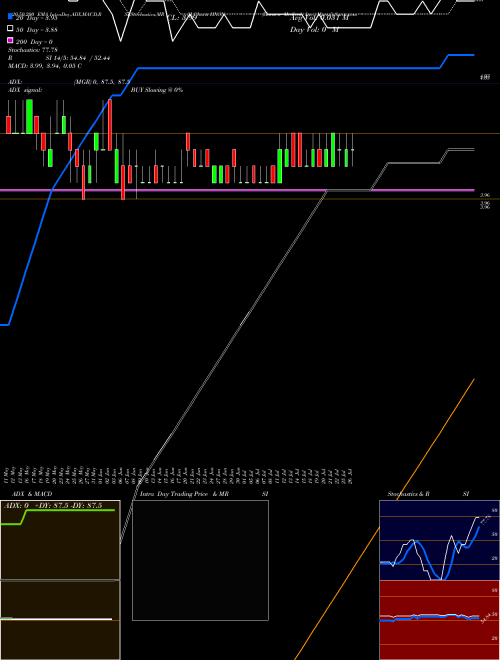Screen dimensions: 500x660
Task: Click the blue 20 Day legend swatch
Action: 10,16
